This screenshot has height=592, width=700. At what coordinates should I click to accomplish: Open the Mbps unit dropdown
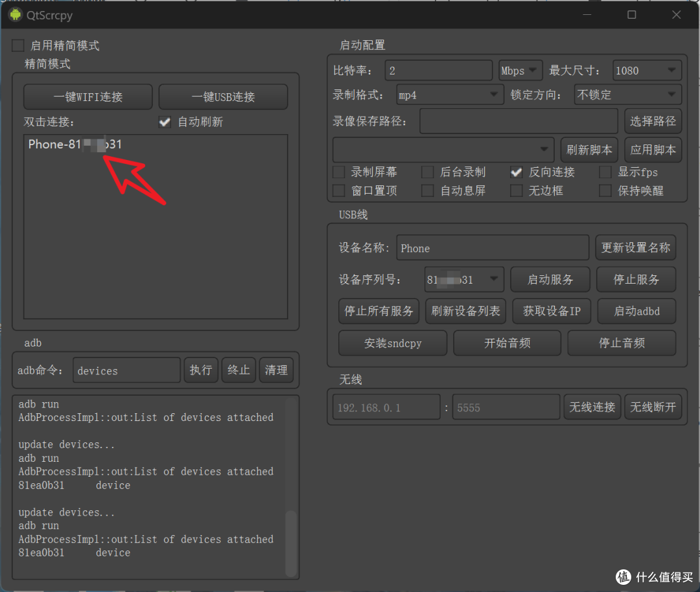(x=520, y=71)
